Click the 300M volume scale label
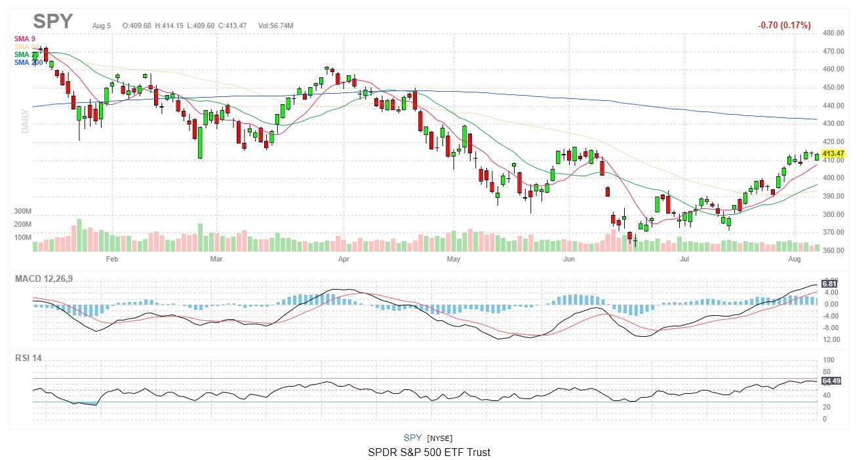 point(22,212)
